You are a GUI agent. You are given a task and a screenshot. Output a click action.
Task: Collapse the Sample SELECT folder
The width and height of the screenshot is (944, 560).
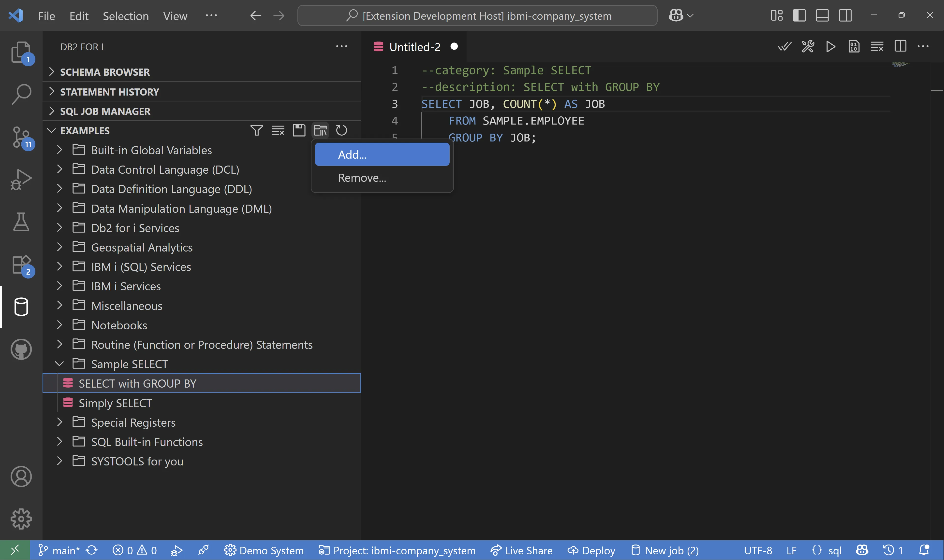[59, 364]
